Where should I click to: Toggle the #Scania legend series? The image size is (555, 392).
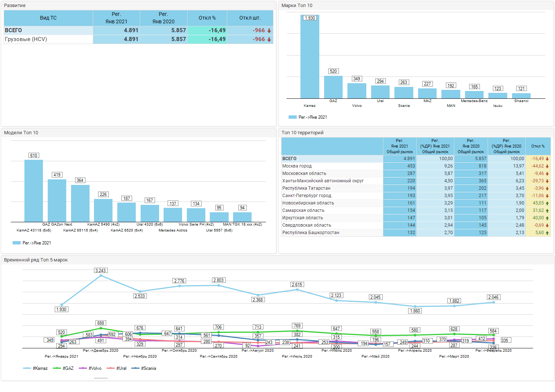click(x=144, y=368)
